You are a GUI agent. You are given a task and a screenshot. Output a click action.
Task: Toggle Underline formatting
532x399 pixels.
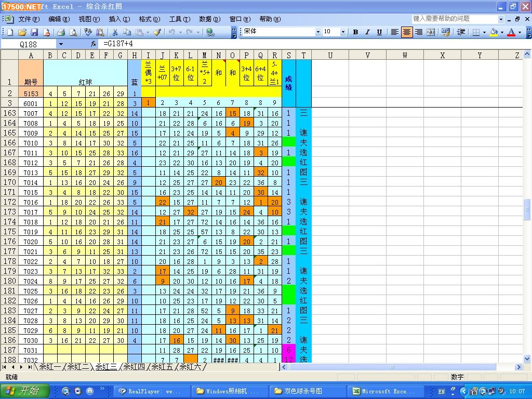pyautogui.click(x=379, y=32)
